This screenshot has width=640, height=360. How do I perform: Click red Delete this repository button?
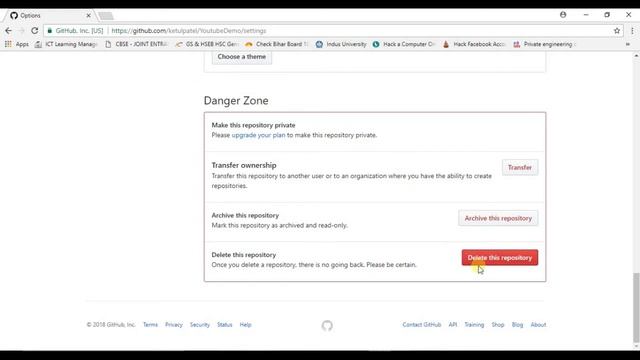tap(500, 258)
